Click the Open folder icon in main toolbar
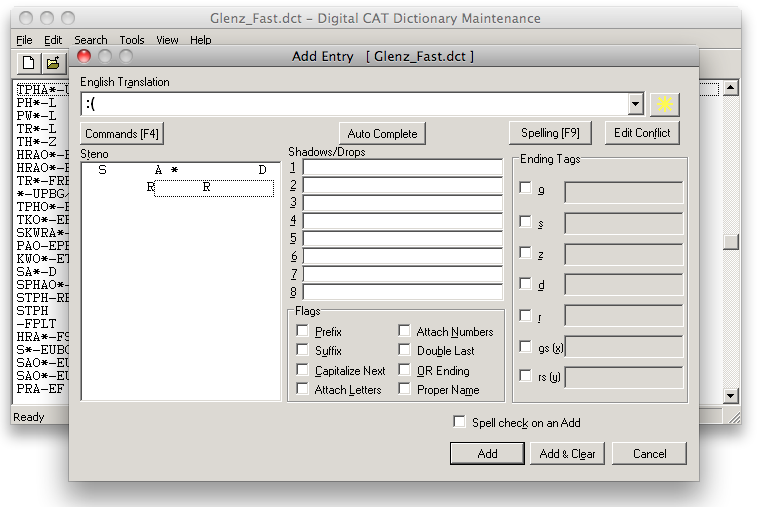Viewport: 762px width, 507px height. pos(52,63)
